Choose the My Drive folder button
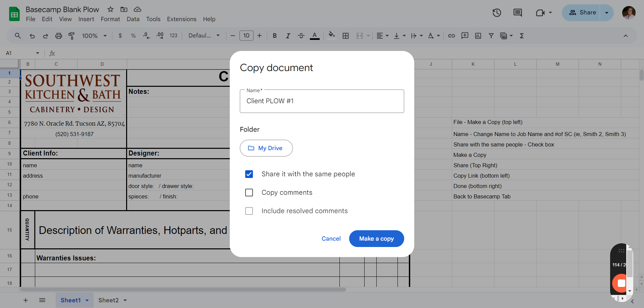This screenshot has height=308, width=644. click(x=266, y=148)
